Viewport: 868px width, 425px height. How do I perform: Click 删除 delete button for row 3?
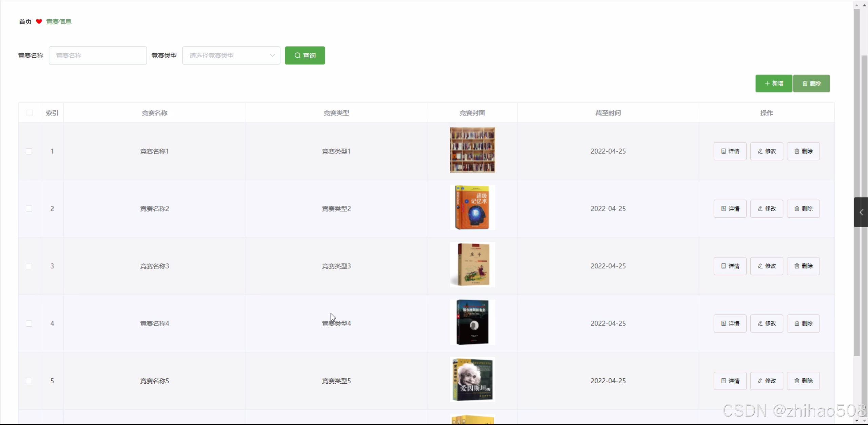coord(803,266)
